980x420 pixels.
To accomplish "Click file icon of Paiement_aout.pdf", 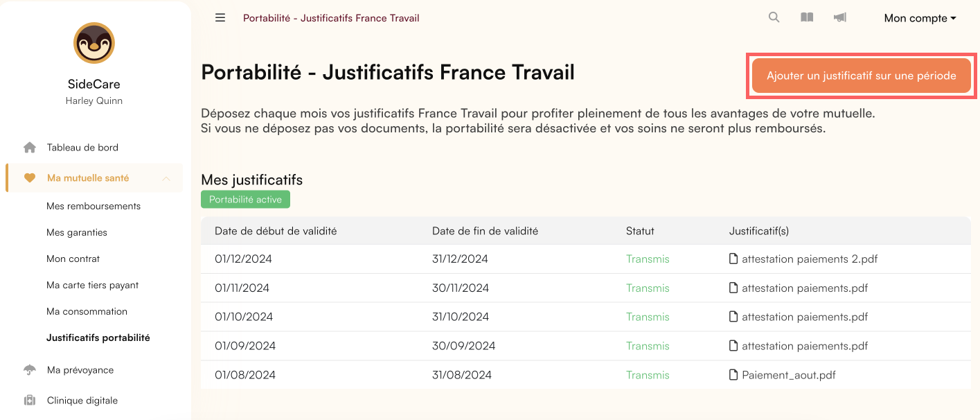I will (733, 375).
